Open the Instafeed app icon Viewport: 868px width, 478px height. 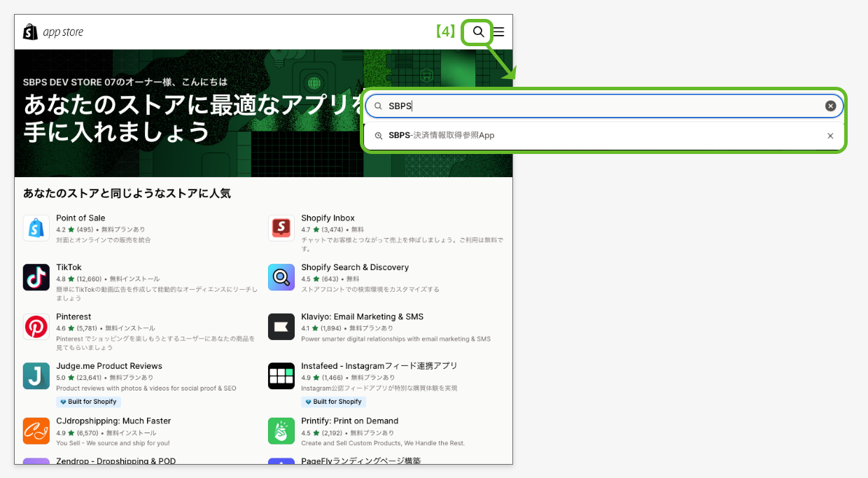pyautogui.click(x=281, y=376)
